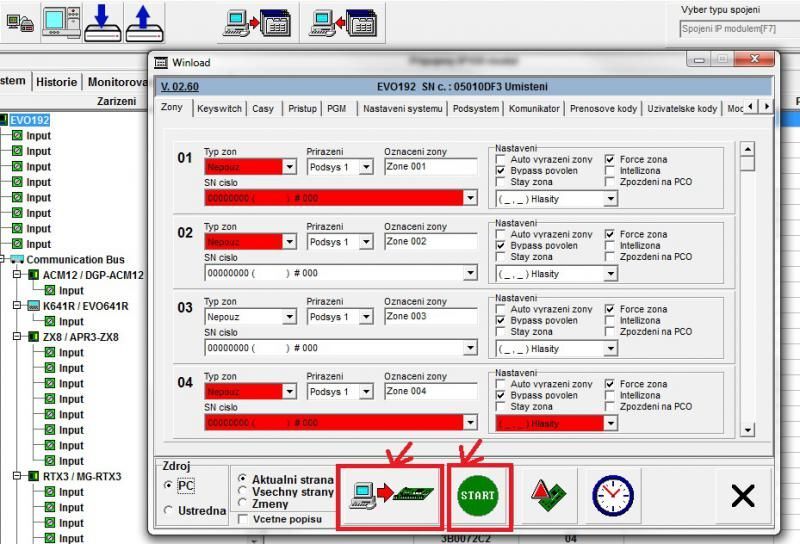Click Oznaceni zony field containing Zone 004
The width and height of the screenshot is (800, 544).
point(430,391)
